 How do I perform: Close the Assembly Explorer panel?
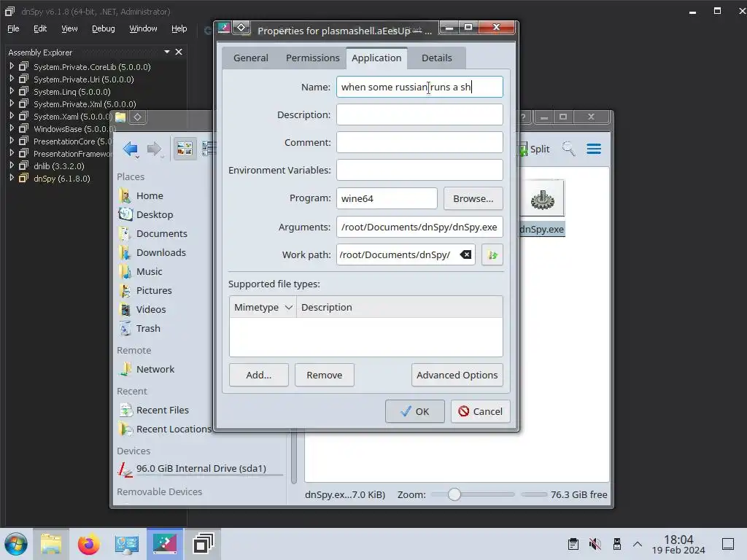[x=179, y=52]
